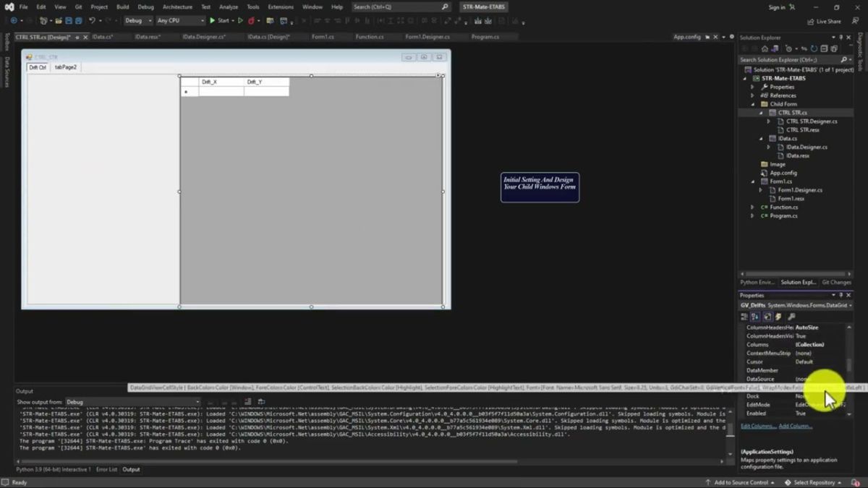Viewport: 868px width, 488px height.
Task: Open the Analyze menu
Action: pyautogui.click(x=229, y=7)
